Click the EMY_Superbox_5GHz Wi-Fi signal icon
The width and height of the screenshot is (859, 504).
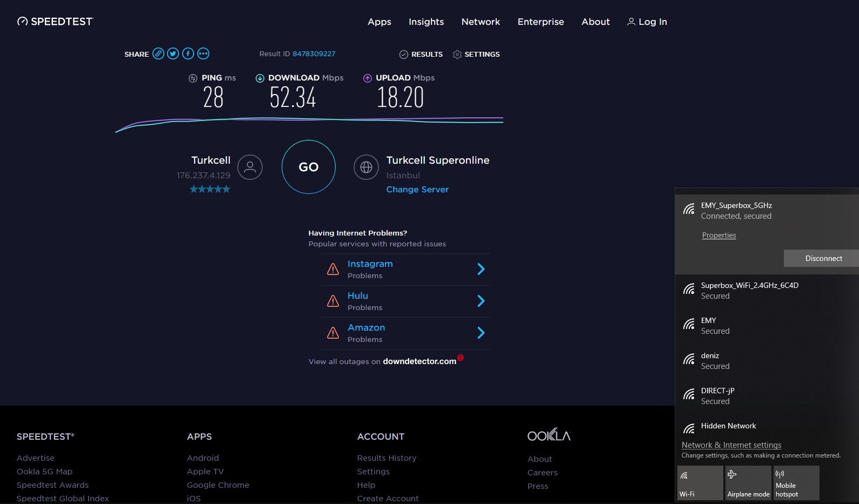689,209
